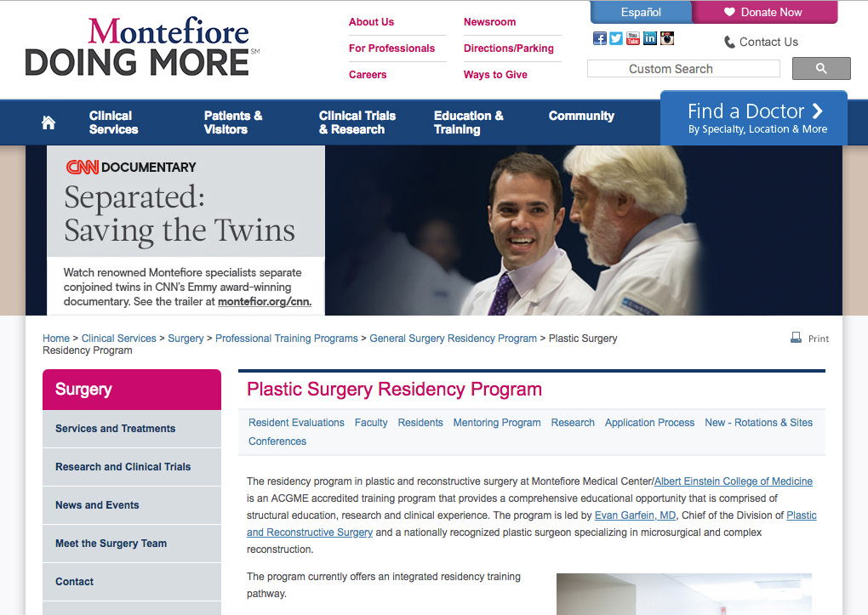
Task: Click the Custom Search input field
Action: coord(683,69)
